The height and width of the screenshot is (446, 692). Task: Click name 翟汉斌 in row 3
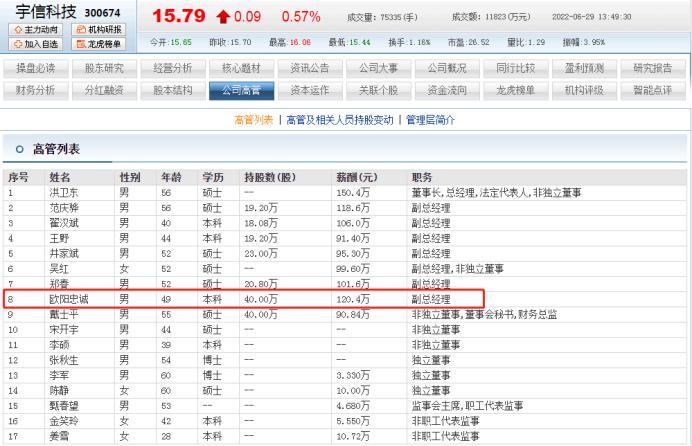click(64, 223)
